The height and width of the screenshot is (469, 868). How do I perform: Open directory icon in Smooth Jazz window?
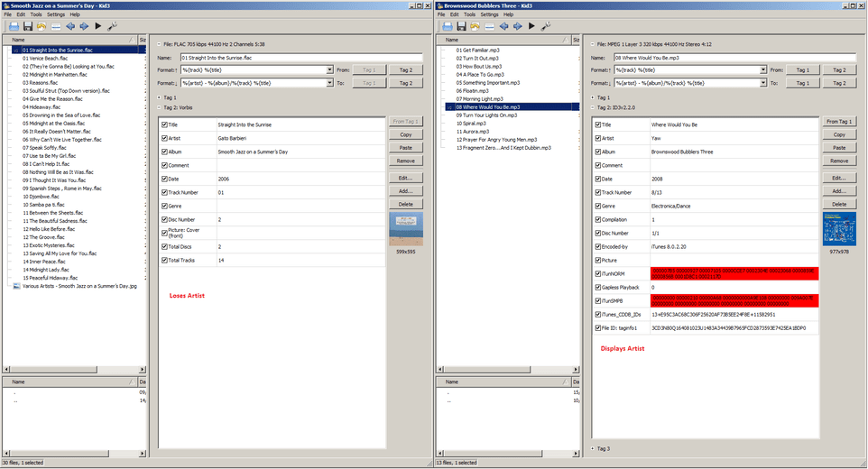pos(14,26)
